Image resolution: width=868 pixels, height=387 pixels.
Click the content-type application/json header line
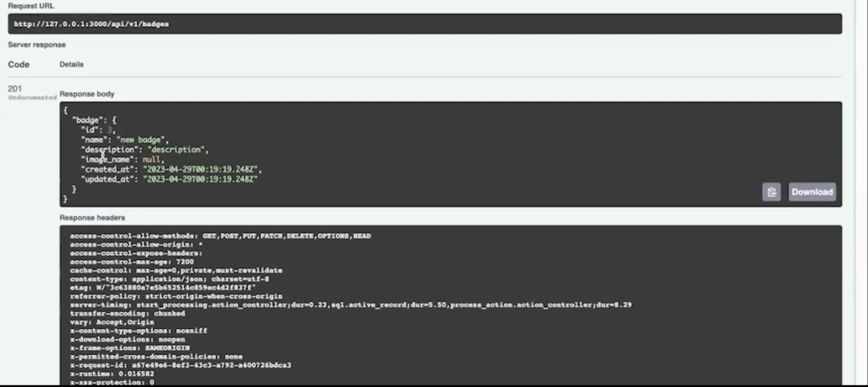tap(170, 279)
